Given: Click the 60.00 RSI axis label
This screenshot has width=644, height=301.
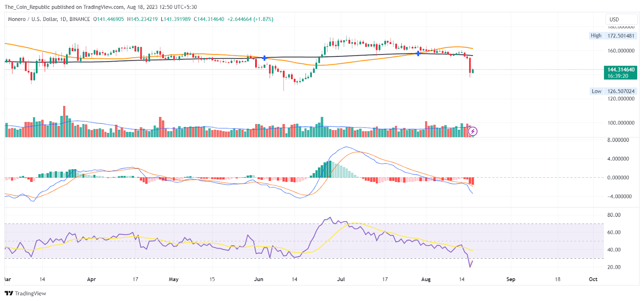Looking at the screenshot, I should click(614, 232).
